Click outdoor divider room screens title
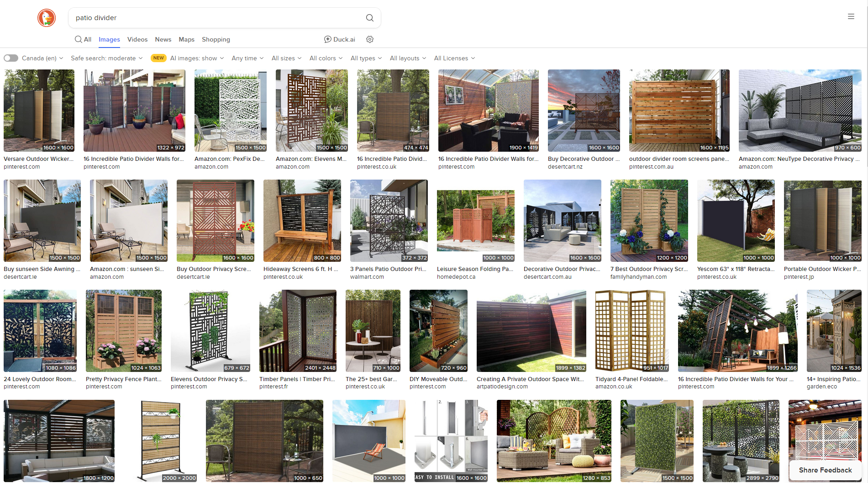This screenshot has height=483, width=868. coord(679,159)
